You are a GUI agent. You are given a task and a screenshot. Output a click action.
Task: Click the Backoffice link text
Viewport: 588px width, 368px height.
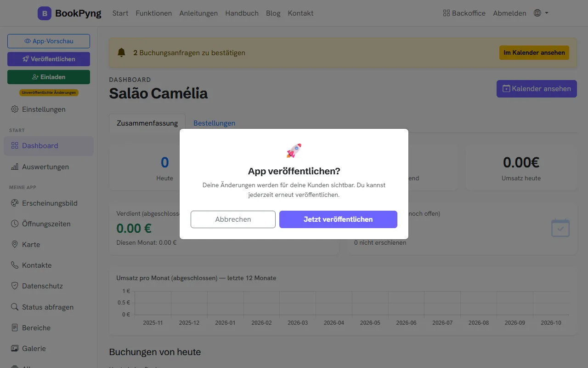pos(469,13)
